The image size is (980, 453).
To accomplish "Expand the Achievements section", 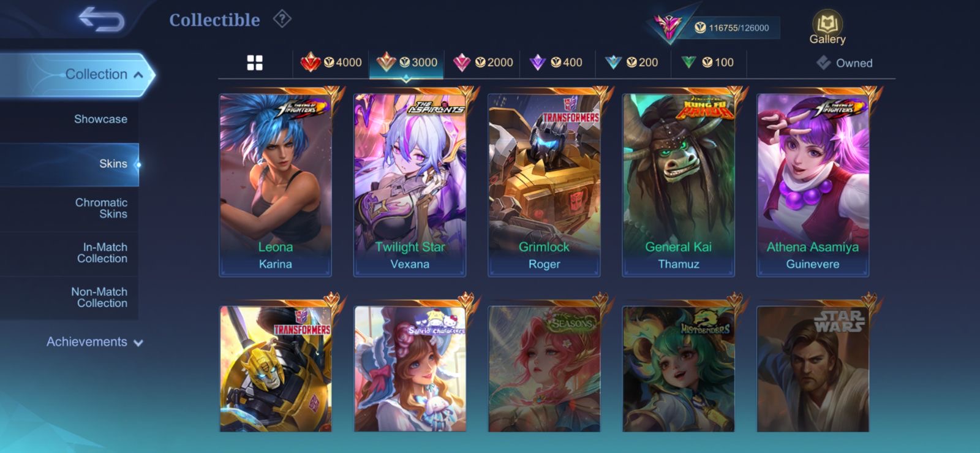I will (x=94, y=342).
